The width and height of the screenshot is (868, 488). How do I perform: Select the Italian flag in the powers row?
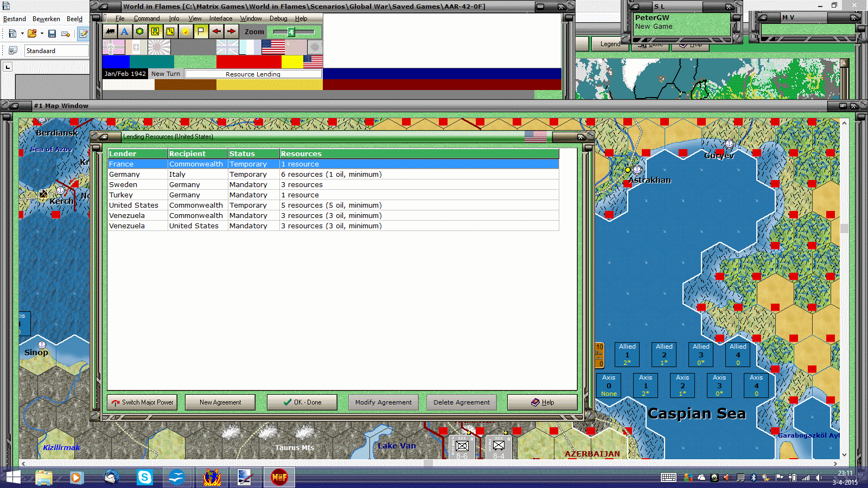(136, 47)
